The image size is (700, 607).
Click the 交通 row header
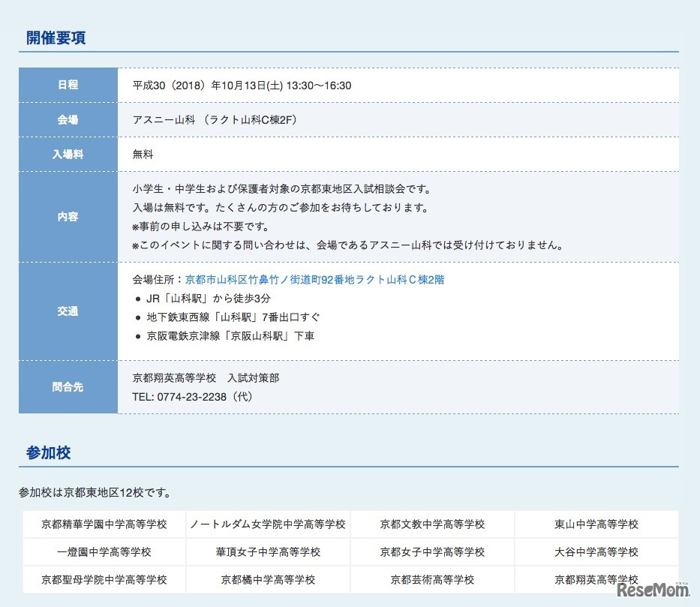(68, 311)
